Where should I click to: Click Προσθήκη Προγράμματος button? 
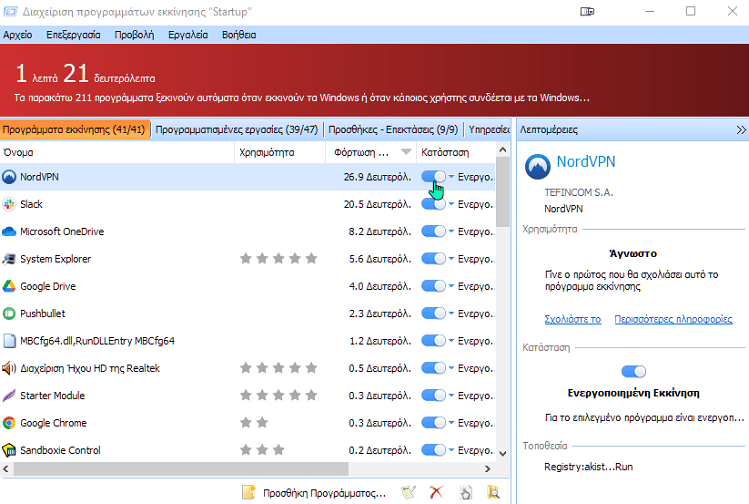click(x=314, y=493)
